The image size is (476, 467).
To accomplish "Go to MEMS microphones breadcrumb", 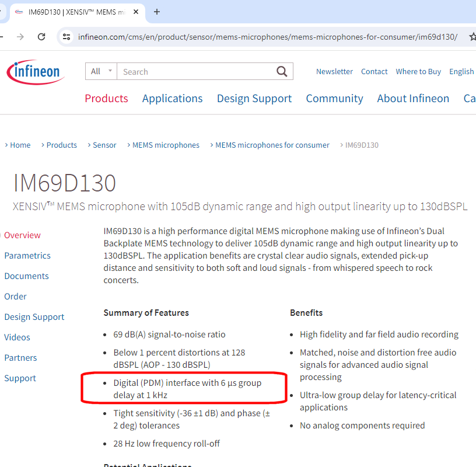I will pos(166,145).
